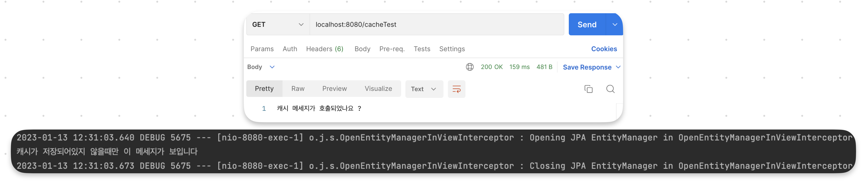
Task: Click the 159 ms response time
Action: coord(519,67)
